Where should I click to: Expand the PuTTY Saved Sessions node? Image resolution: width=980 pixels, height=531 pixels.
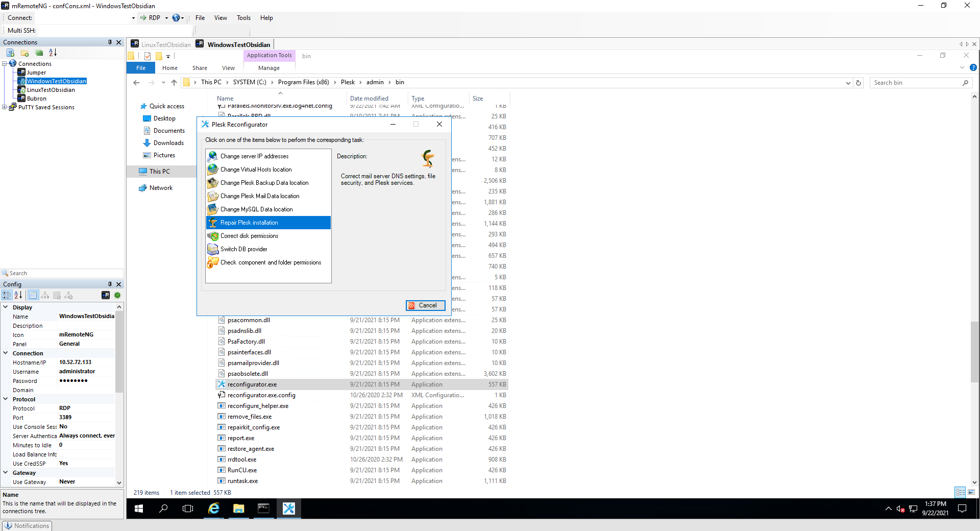tap(5, 107)
